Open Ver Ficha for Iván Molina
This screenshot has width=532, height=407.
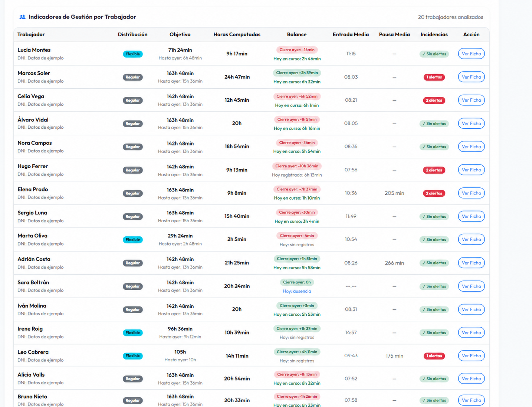(x=471, y=309)
